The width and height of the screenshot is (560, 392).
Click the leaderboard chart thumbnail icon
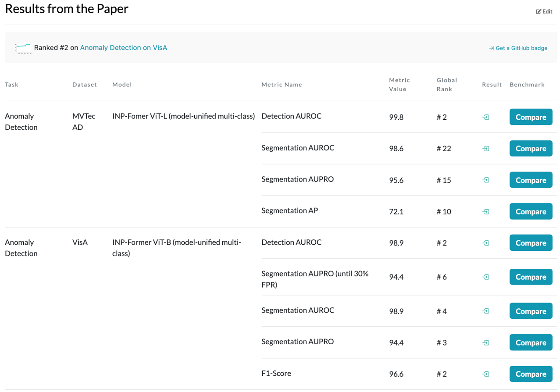23,48
